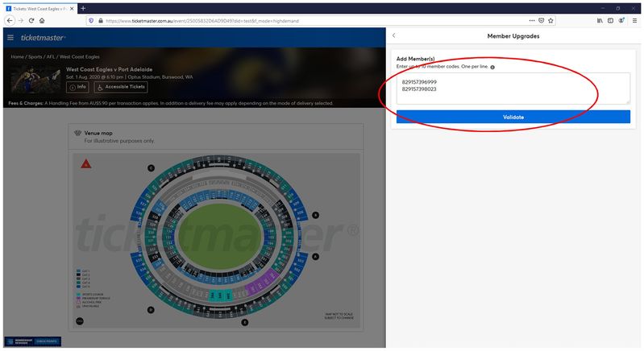Show member codes info tooltip icon
644x351 pixels.
coord(492,67)
